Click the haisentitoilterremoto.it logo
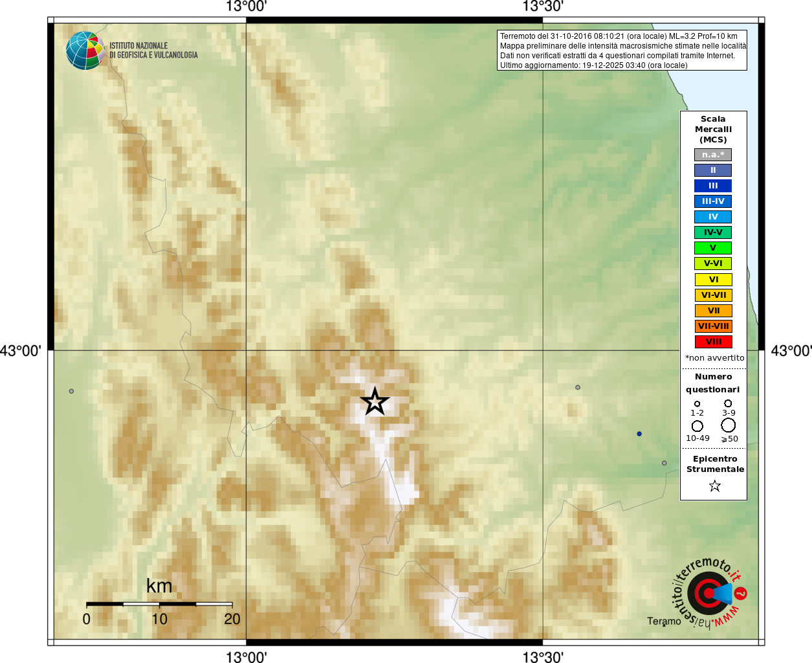812x663 pixels. 710,593
